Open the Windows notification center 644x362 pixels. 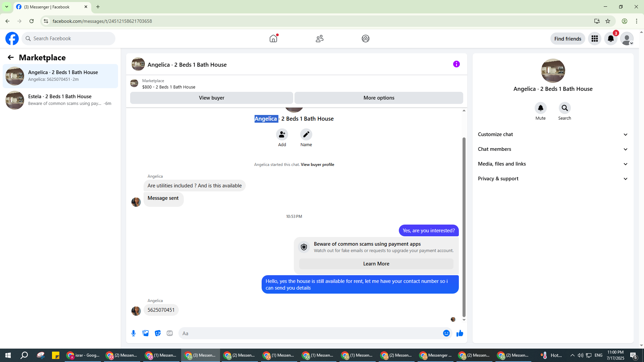(634, 355)
